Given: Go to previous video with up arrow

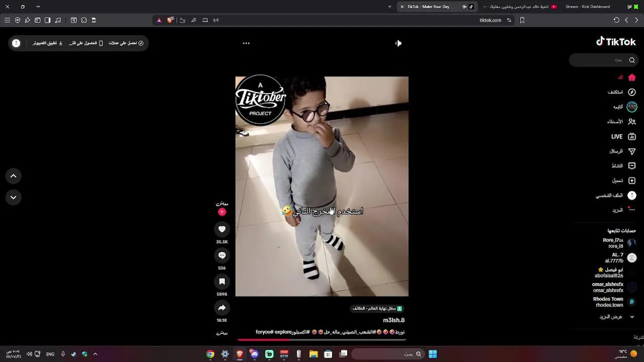Looking at the screenshot, I should click(x=14, y=176).
